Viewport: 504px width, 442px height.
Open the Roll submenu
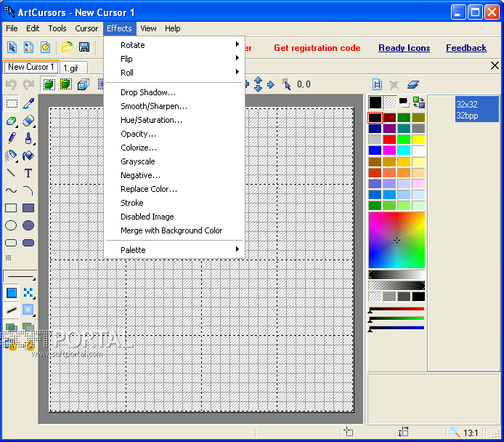tap(174, 73)
